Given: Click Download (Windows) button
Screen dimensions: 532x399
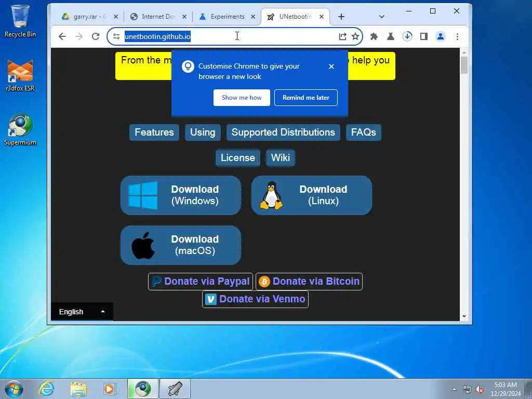Looking at the screenshot, I should pos(181,195).
